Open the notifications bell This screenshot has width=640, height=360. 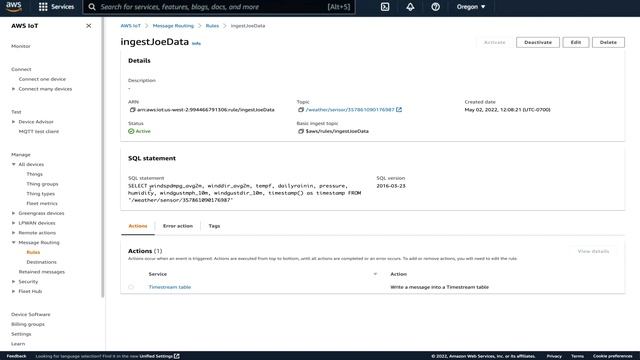tap(410, 7)
